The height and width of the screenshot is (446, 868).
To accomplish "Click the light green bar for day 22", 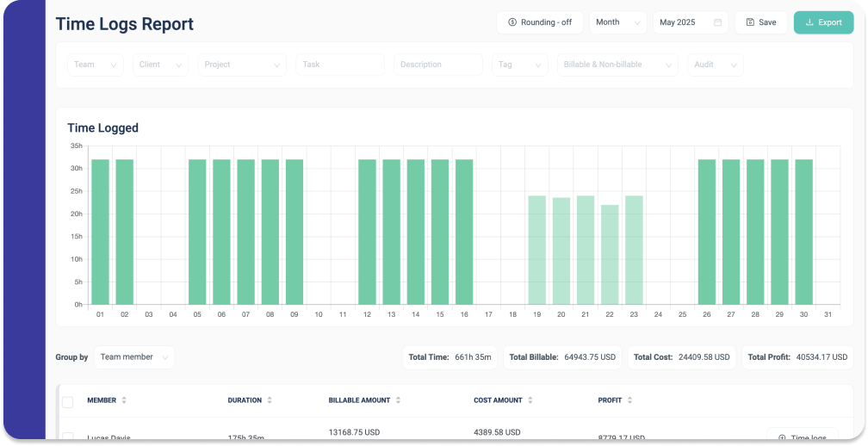I will (610, 255).
